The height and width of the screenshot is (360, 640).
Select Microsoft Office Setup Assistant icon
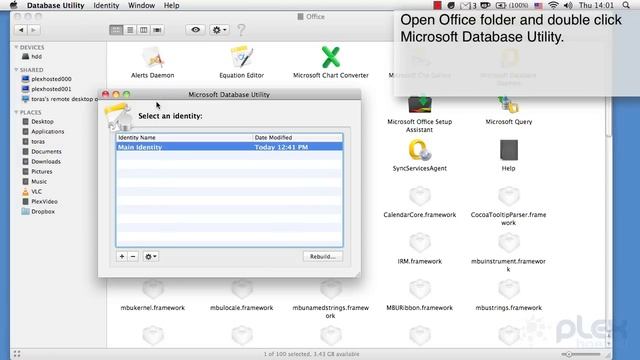coord(420,104)
